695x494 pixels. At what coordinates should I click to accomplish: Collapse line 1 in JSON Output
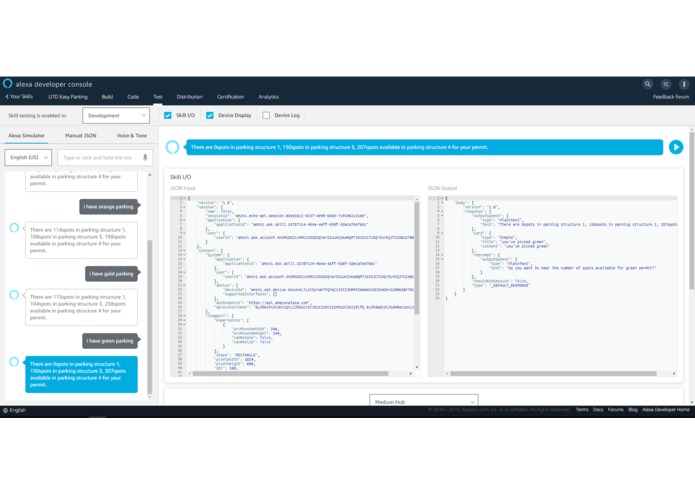[442, 198]
